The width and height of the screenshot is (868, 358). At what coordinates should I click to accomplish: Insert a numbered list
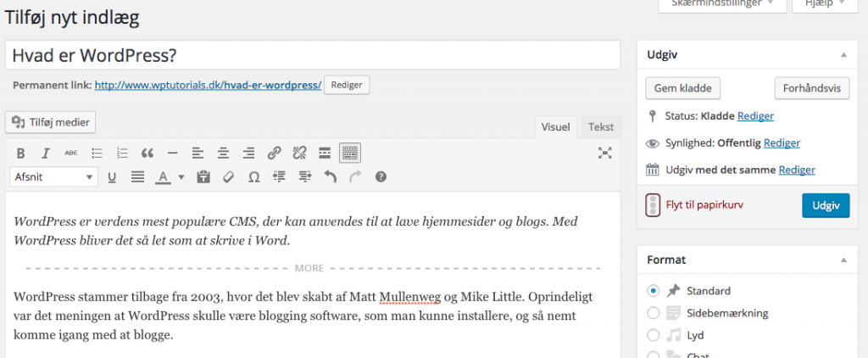click(x=123, y=154)
